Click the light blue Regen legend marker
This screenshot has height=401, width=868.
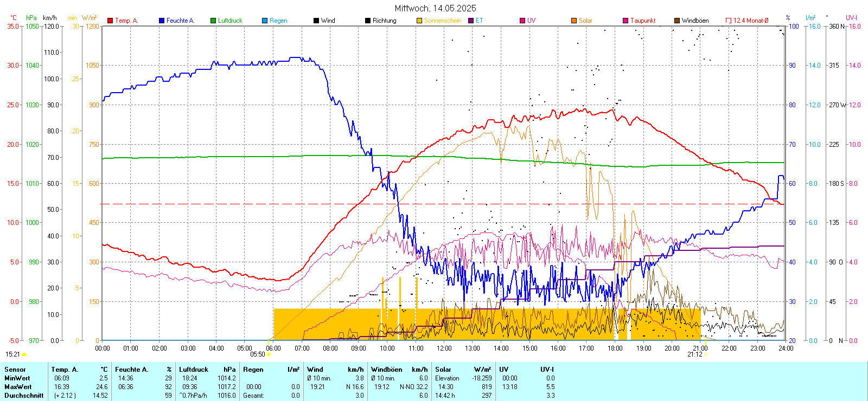click(265, 21)
